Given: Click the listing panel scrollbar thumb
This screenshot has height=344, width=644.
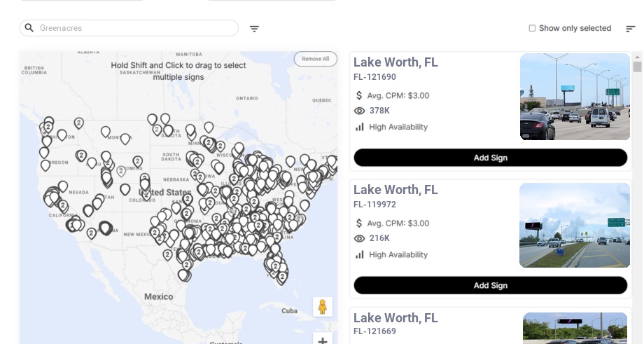Looking at the screenshot, I should coord(637,67).
